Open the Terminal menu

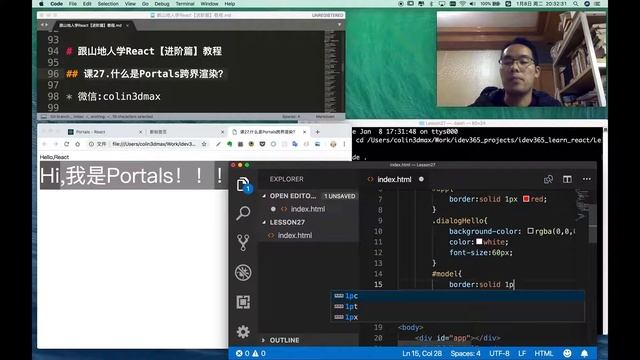click(x=185, y=4)
